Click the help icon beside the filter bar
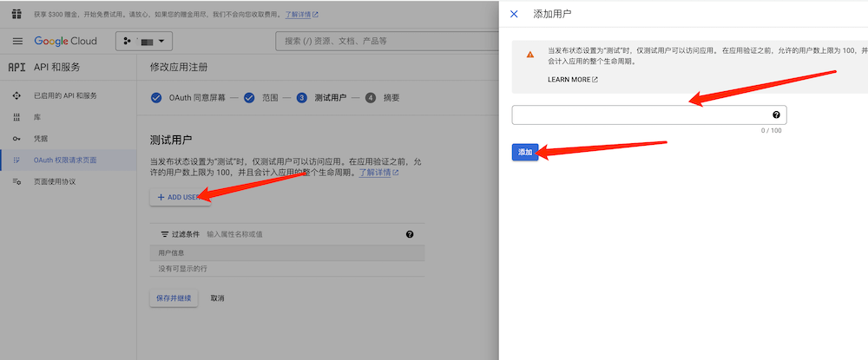This screenshot has height=360, width=868. [410, 234]
